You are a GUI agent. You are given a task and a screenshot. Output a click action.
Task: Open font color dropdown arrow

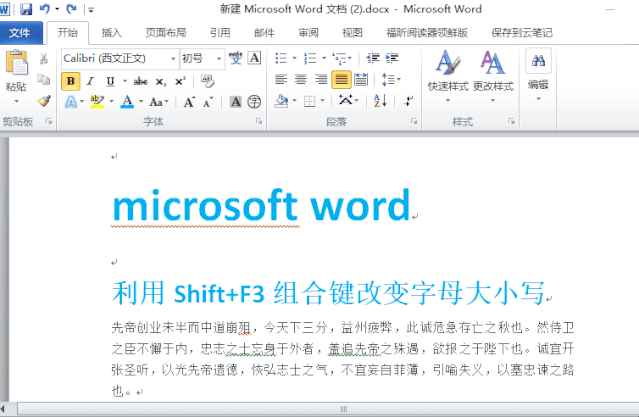pos(141,101)
